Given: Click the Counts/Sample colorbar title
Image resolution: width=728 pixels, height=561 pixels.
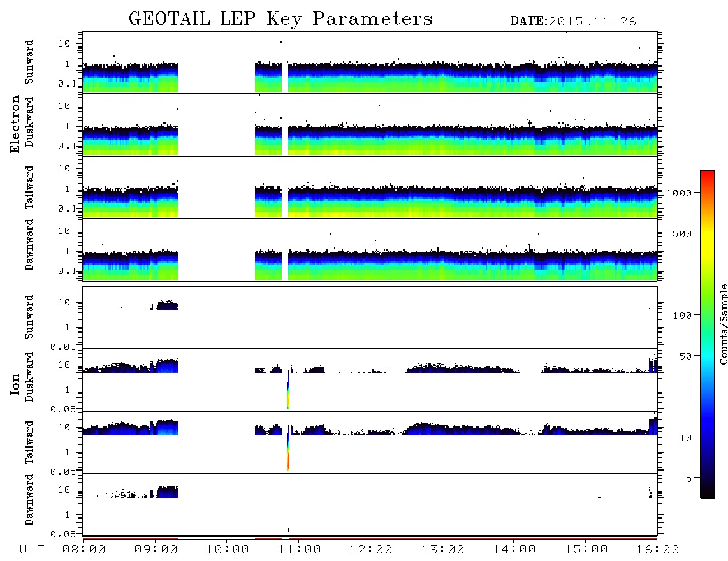Looking at the screenshot, I should (723, 324).
